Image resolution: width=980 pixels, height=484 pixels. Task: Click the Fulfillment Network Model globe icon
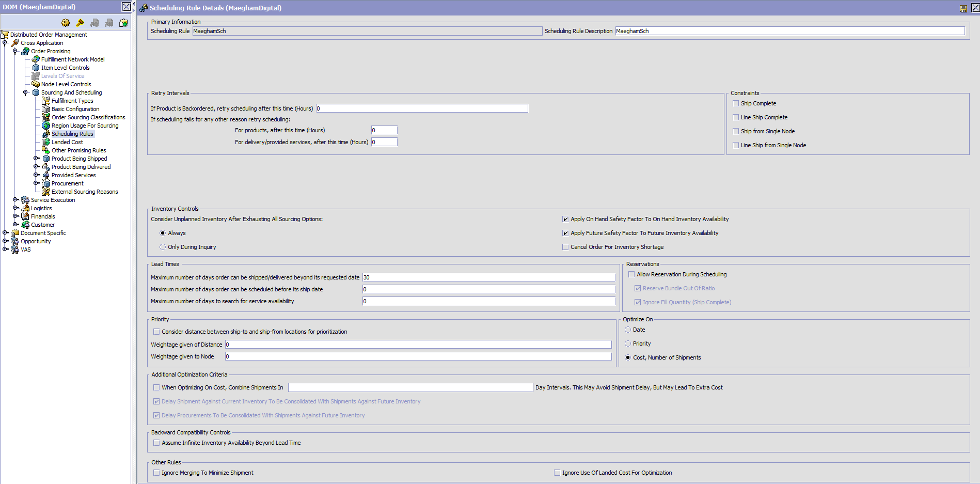36,59
